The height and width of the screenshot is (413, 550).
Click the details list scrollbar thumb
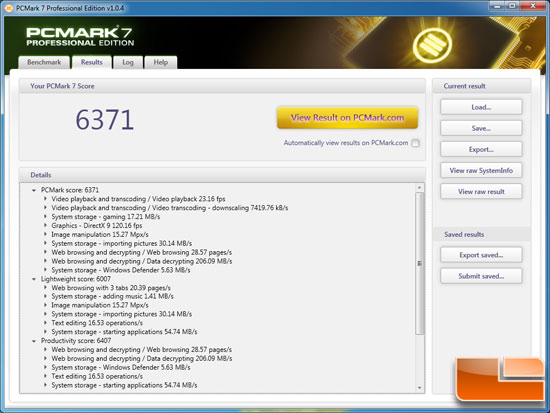(x=419, y=263)
